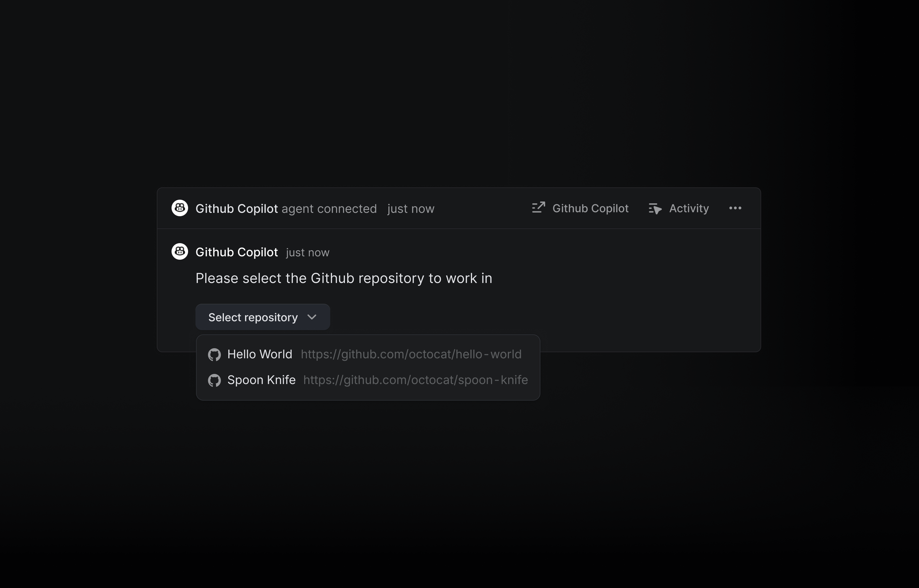Select the Spoon Knife repository
The height and width of the screenshot is (588, 919).
tap(262, 380)
